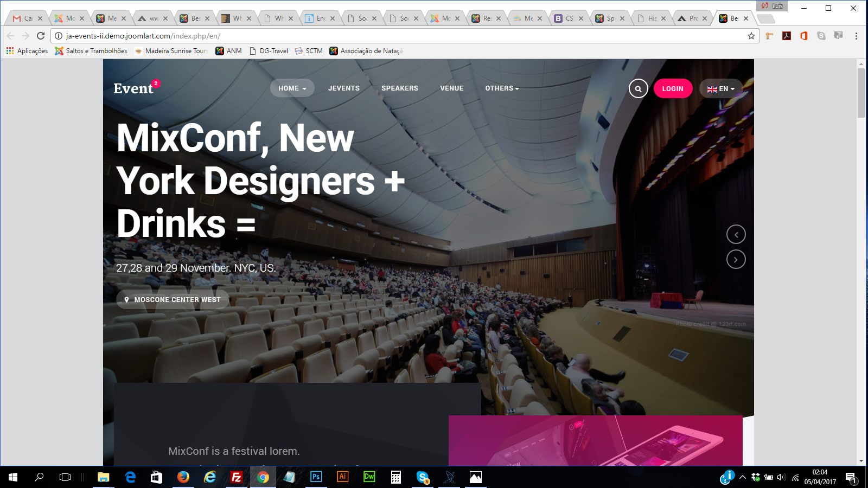Click the Event site logo
Screen dimensions: 868x488
click(x=136, y=88)
